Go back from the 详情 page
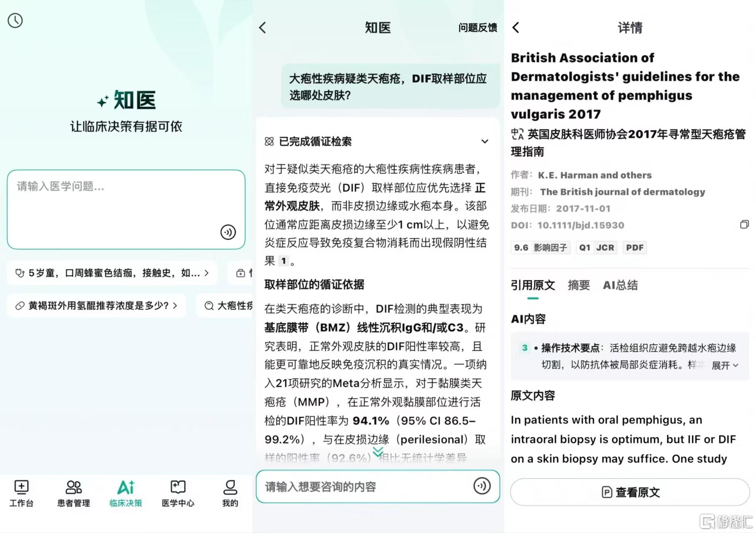This screenshot has height=533, width=756. (x=516, y=28)
